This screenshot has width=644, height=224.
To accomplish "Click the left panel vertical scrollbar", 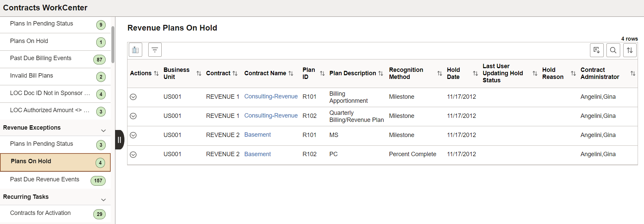I will pos(113,45).
